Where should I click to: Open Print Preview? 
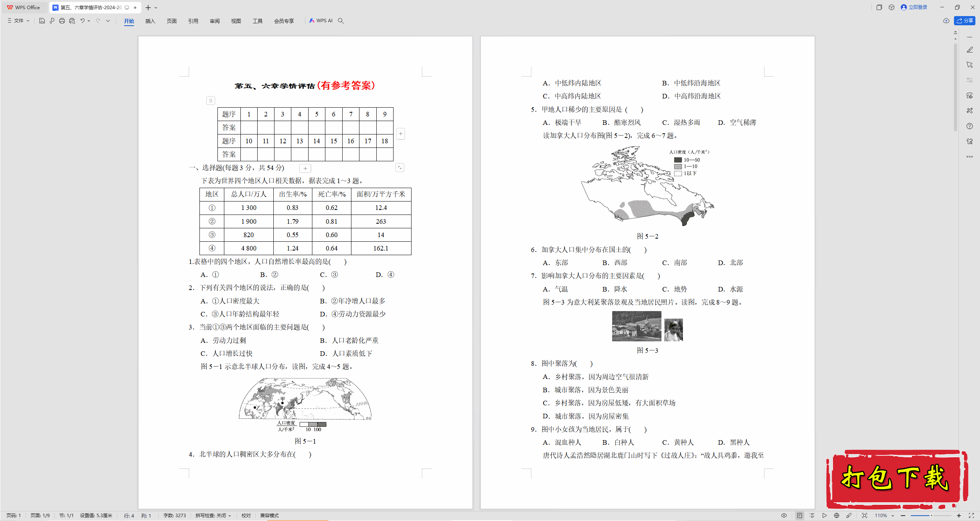[72, 21]
